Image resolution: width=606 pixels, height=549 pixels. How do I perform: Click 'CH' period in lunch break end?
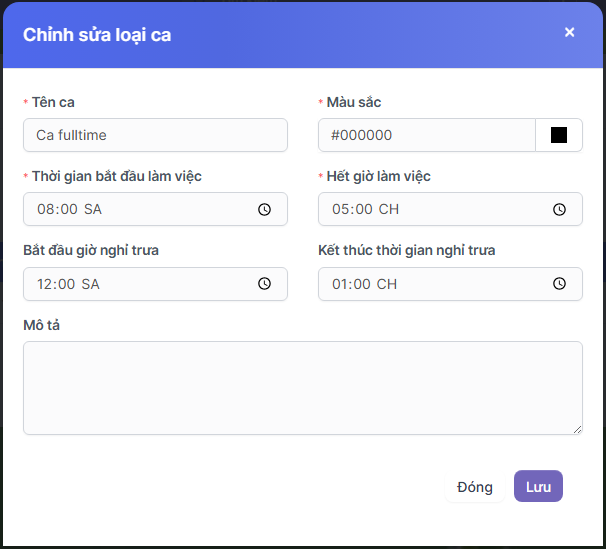coord(387,284)
